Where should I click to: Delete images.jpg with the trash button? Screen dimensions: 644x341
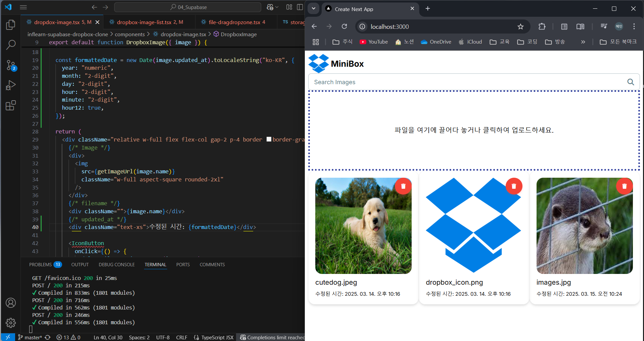624,186
